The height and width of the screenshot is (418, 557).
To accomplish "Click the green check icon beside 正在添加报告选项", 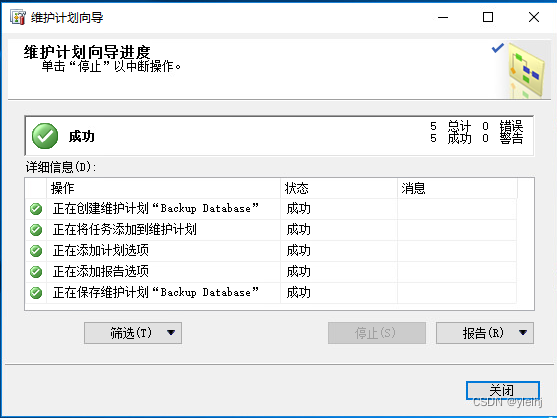I will tap(36, 272).
